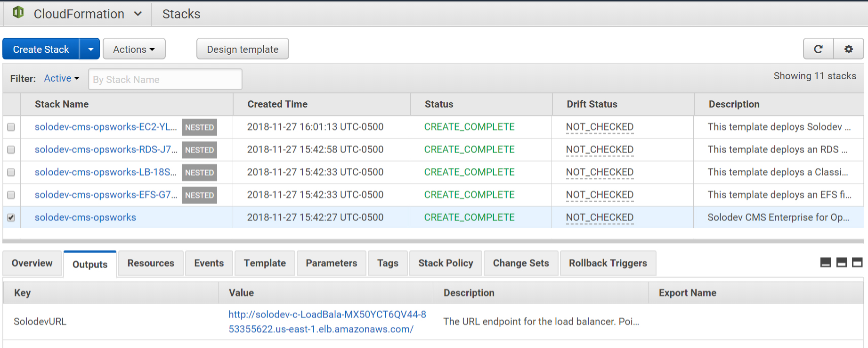Switch to the Overview tab
868x348 pixels.
click(32, 263)
